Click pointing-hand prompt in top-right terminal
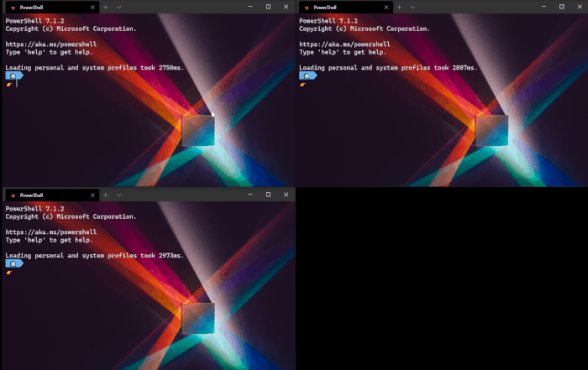The width and height of the screenshot is (588, 370). tap(302, 85)
